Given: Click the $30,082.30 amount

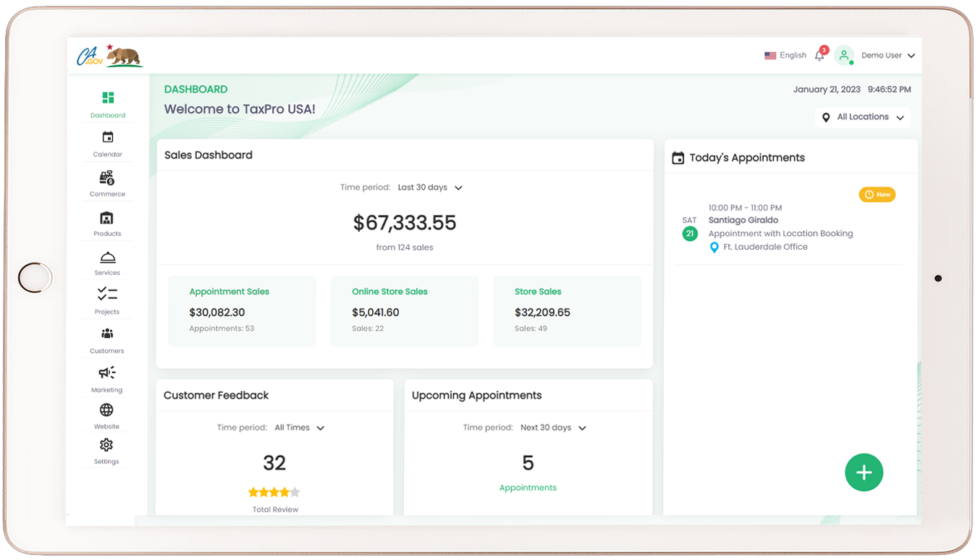Looking at the screenshot, I should (217, 313).
